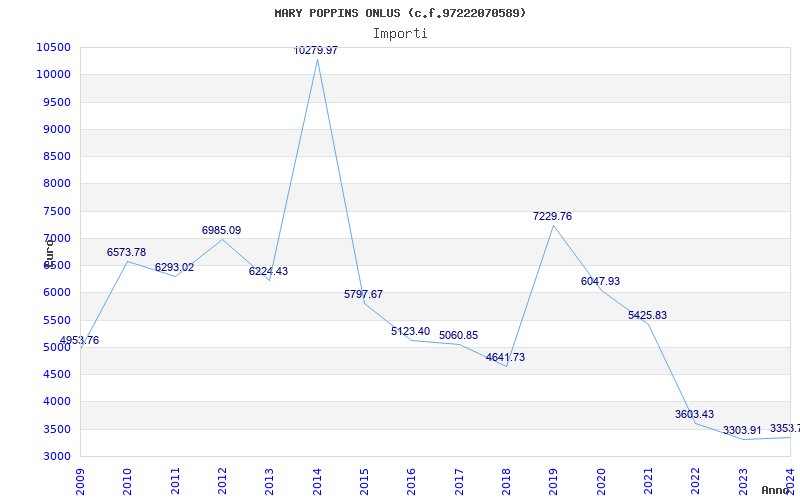Click the x-axis year 2011
The image size is (800, 500).
(175, 482)
